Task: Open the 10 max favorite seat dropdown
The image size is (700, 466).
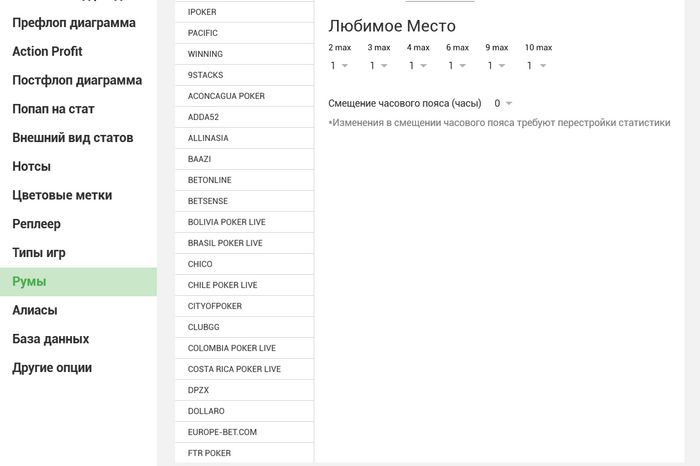Action: tap(536, 66)
